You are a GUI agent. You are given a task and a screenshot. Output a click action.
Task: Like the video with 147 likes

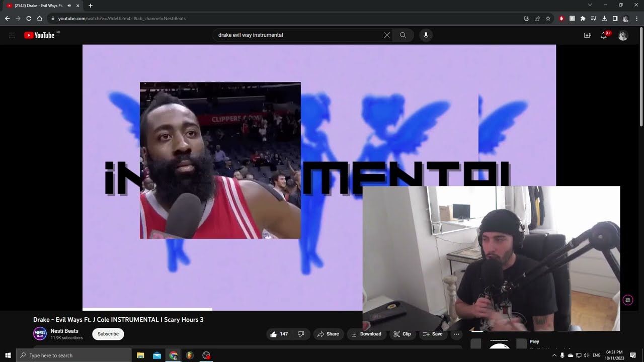click(x=279, y=334)
